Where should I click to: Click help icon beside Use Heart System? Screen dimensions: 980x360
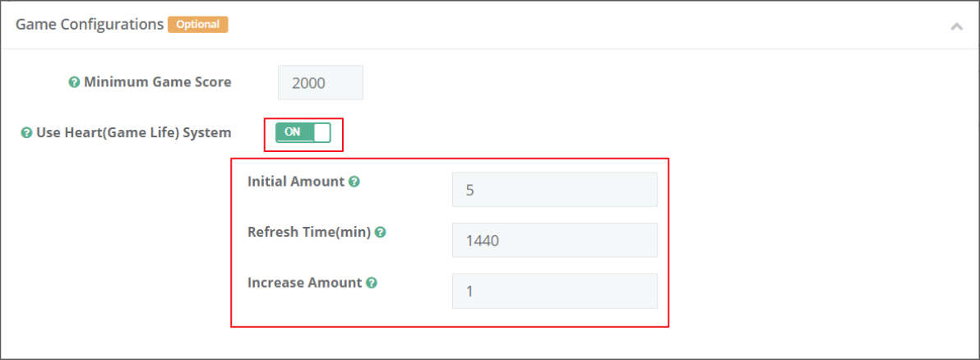26,132
